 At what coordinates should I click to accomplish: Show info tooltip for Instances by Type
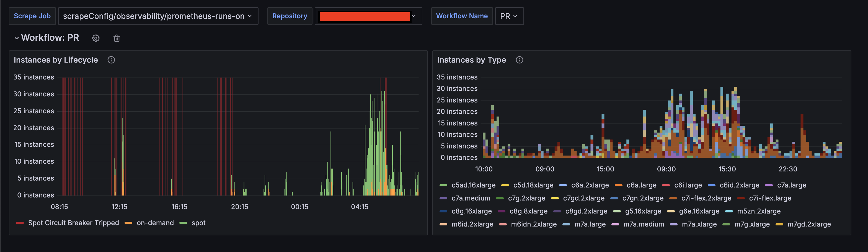[x=519, y=60]
